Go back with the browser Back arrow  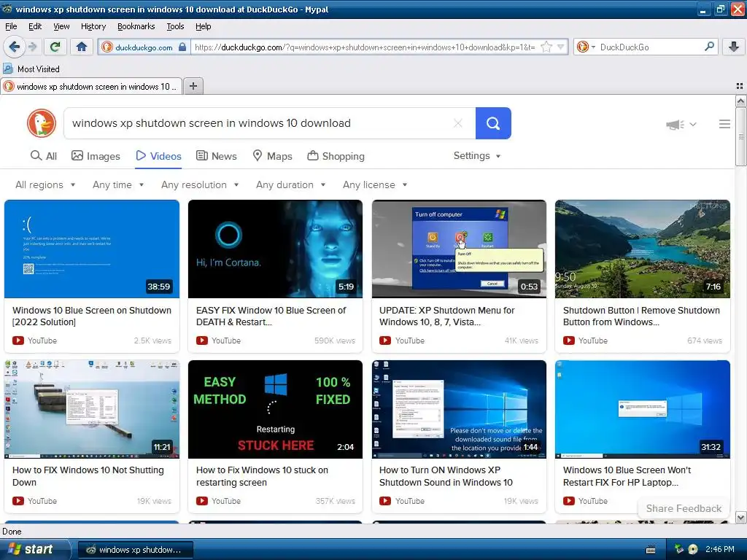coord(15,47)
